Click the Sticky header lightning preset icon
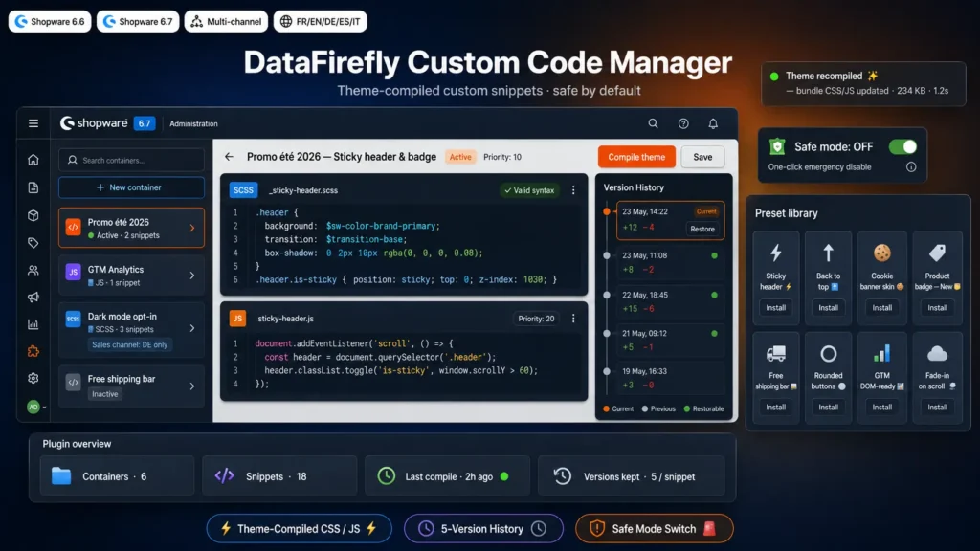980x551 pixels. pyautogui.click(x=775, y=253)
